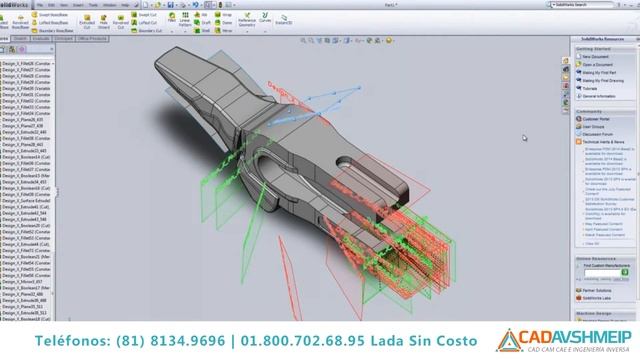
Task: Click the New document icon in top toolbar
Action: (x=146, y=5)
